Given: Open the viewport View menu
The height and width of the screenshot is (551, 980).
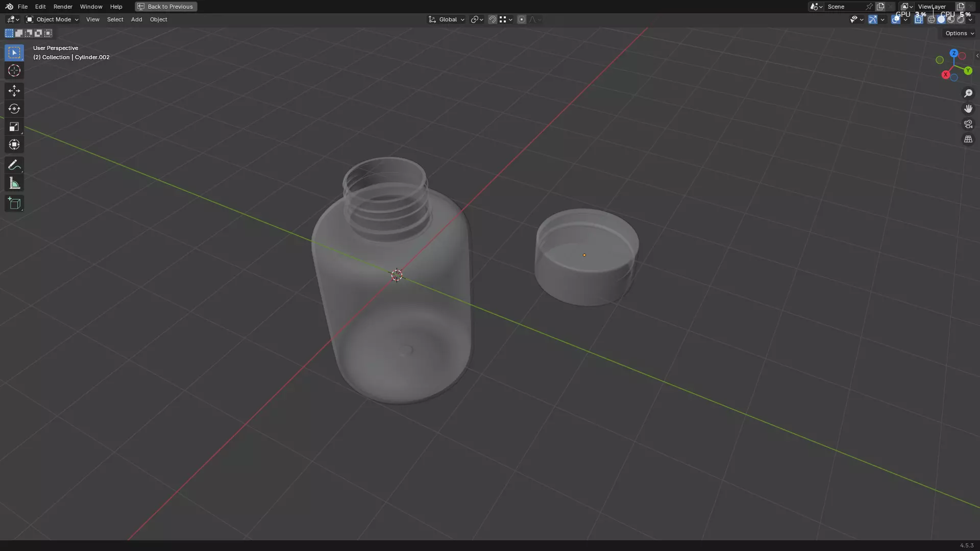Looking at the screenshot, I should [x=93, y=19].
